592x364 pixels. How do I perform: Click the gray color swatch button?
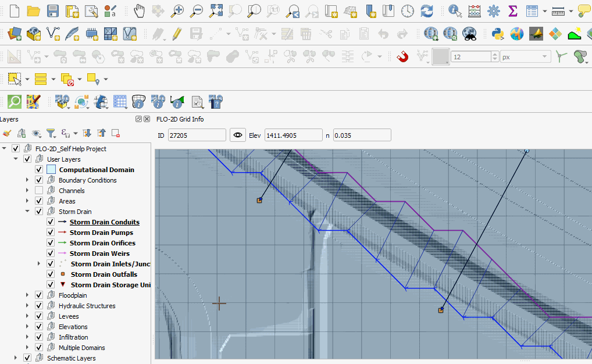tap(440, 57)
